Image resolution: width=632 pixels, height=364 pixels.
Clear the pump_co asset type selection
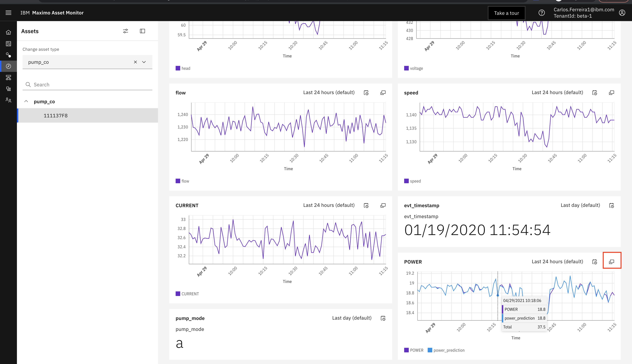click(x=135, y=62)
